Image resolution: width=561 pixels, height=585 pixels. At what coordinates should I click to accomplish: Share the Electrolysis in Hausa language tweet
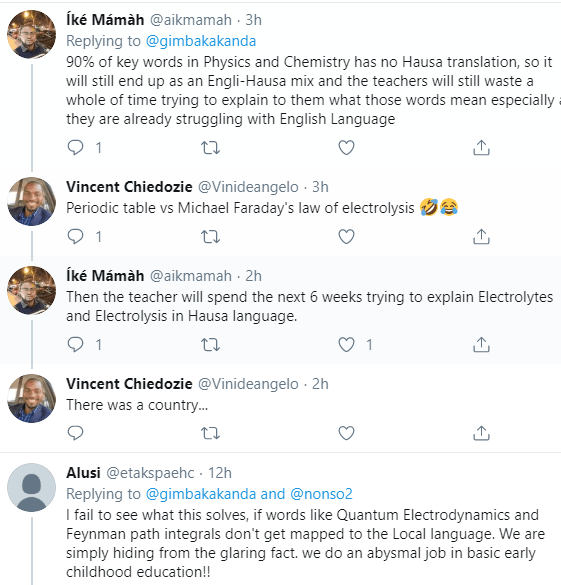[481, 344]
